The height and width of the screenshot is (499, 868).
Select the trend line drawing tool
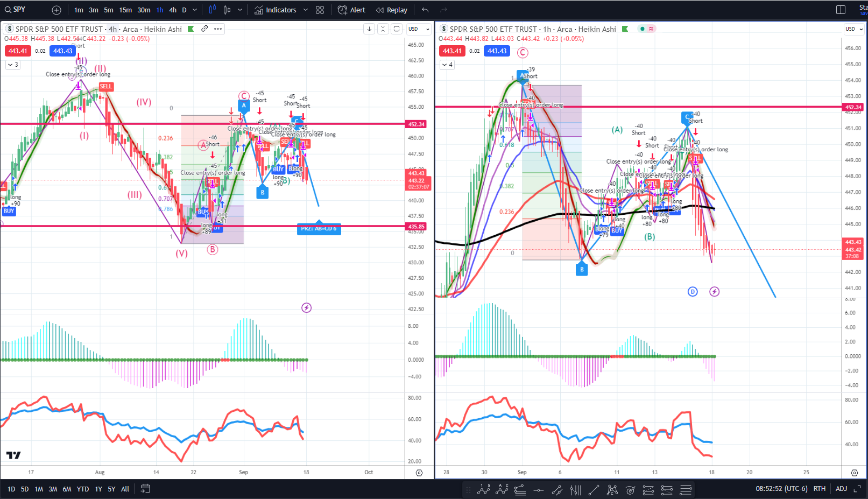(594, 490)
